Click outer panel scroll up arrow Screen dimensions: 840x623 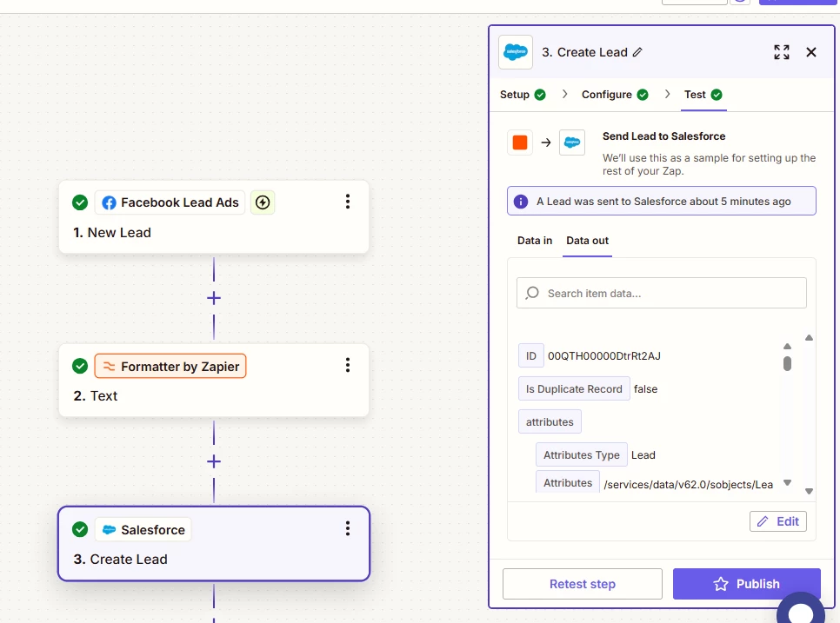809,338
